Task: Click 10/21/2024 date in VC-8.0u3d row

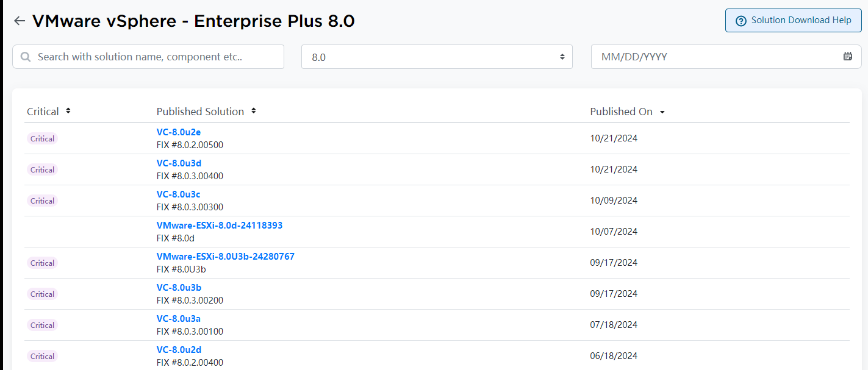Action: tap(614, 169)
